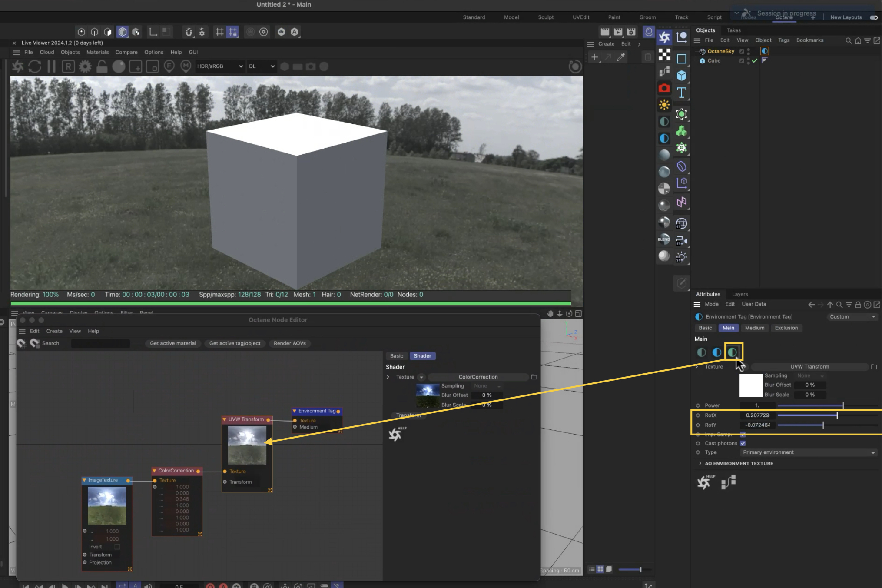
Task: Toggle the New Layouts switch
Action: (873, 17)
